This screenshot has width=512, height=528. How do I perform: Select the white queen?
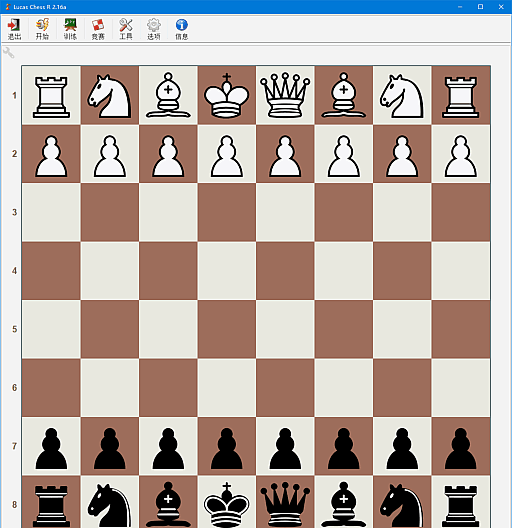coord(285,95)
